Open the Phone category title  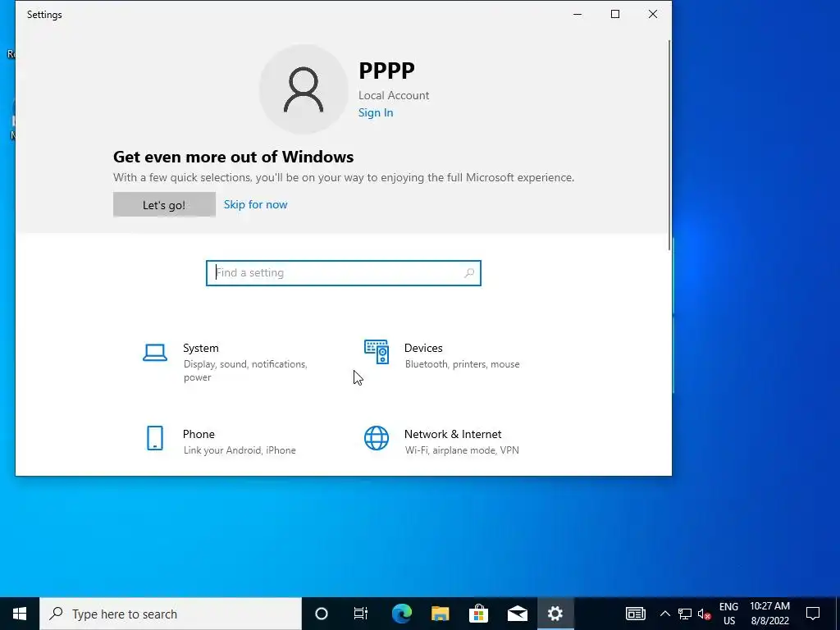[199, 434]
